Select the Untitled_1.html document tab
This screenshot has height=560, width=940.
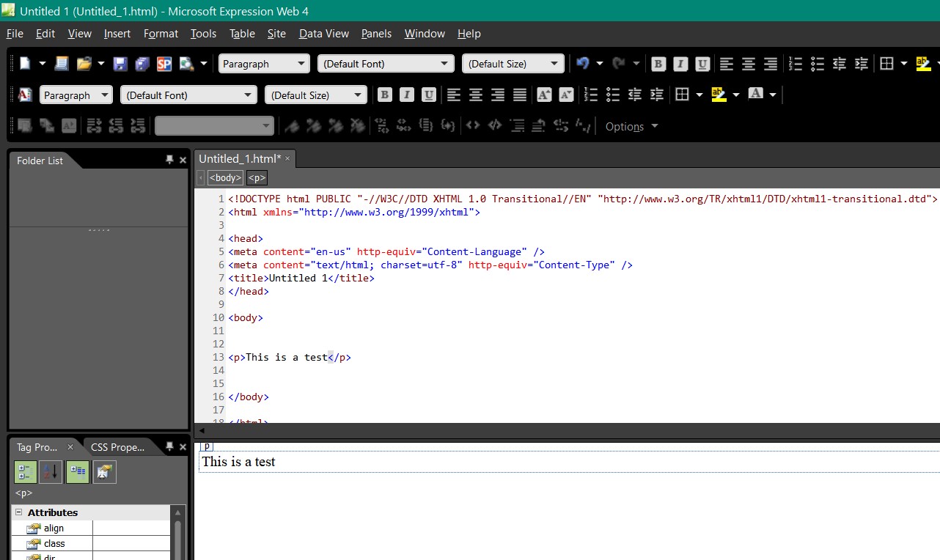(x=240, y=158)
